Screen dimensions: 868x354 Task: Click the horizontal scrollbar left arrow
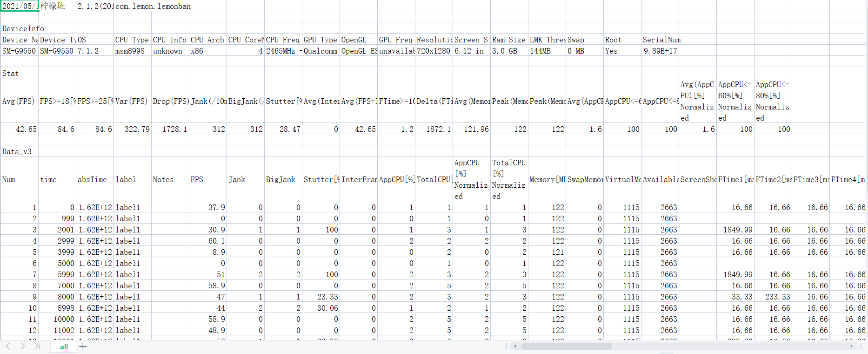tap(515, 346)
